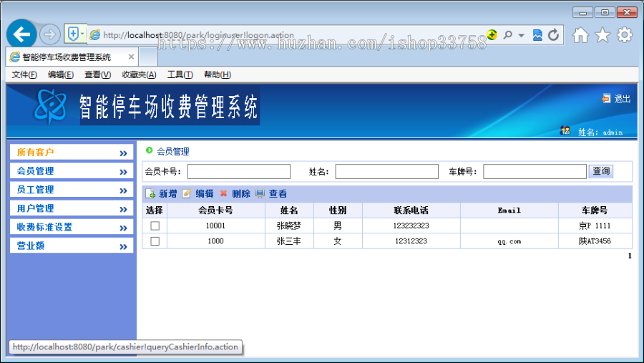Expand 营业额 with its double chevron
The height and width of the screenshot is (363, 644).
click(123, 247)
